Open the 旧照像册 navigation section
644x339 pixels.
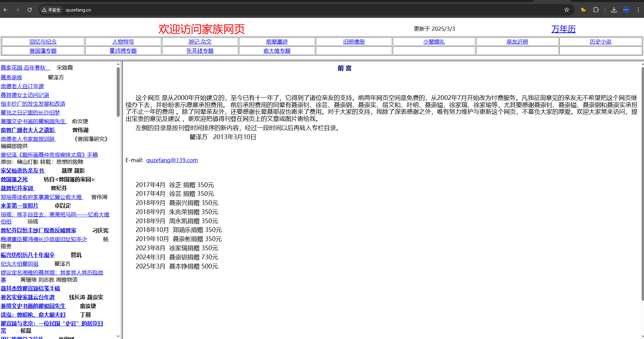(x=354, y=42)
